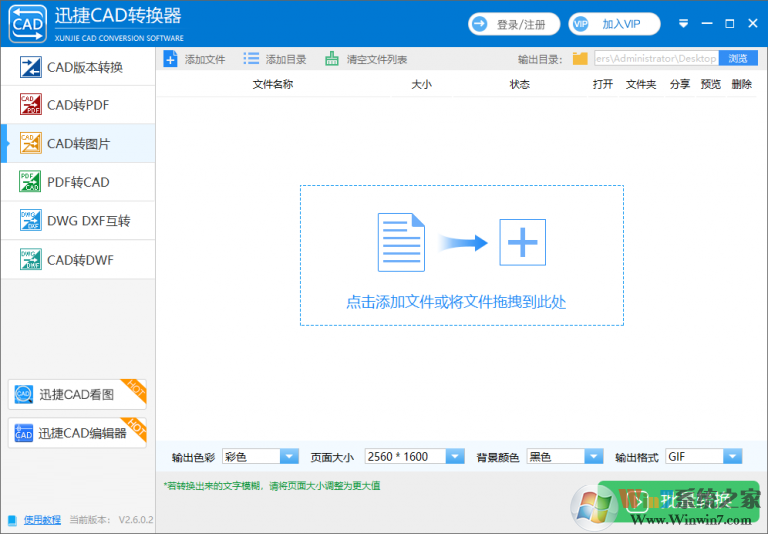Click the 文件夹 column header
768x534 pixels.
click(x=641, y=85)
